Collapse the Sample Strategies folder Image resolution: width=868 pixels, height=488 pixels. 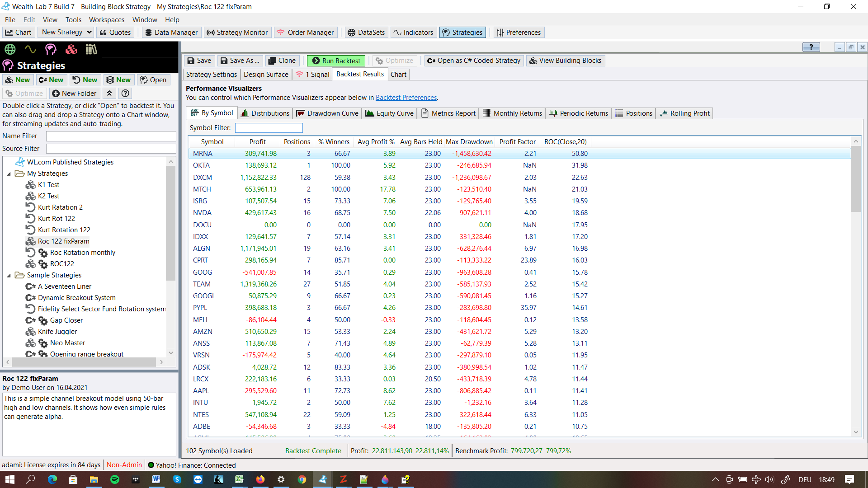(9, 276)
